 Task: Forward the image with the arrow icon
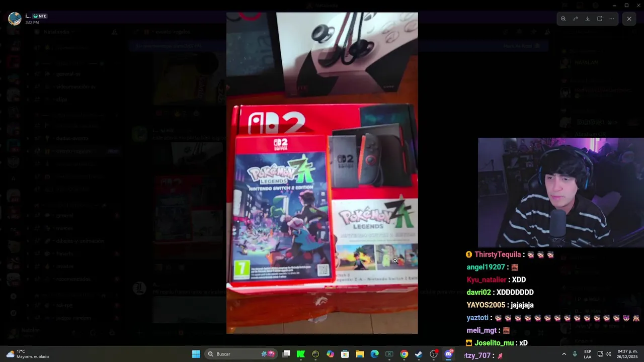click(575, 19)
